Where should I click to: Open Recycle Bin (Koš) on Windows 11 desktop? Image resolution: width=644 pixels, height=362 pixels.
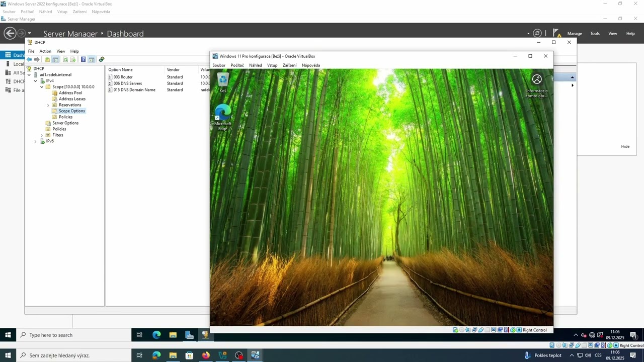[x=223, y=83]
